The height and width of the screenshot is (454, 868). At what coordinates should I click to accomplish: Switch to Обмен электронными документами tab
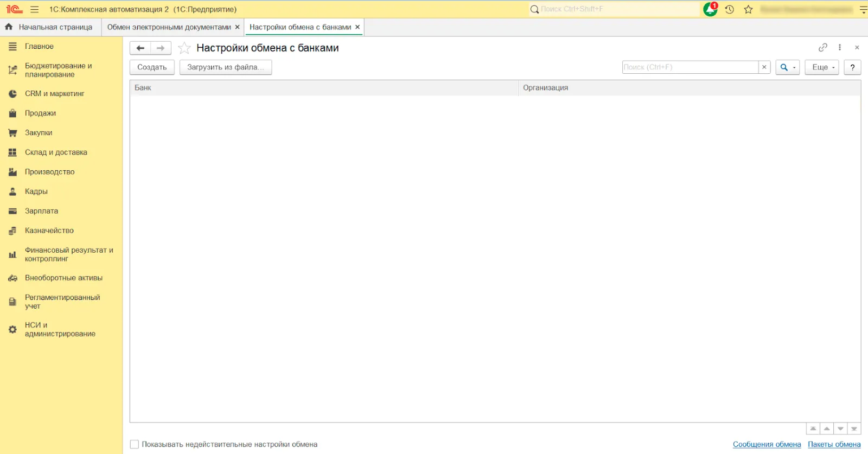point(169,27)
